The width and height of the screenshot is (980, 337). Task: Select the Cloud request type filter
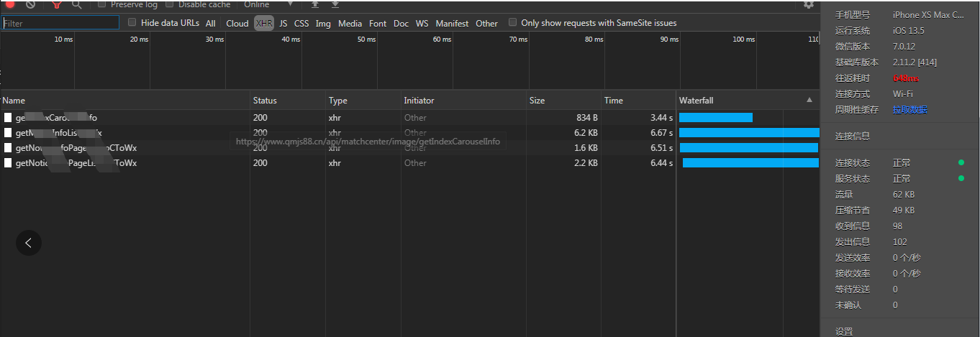click(x=237, y=23)
